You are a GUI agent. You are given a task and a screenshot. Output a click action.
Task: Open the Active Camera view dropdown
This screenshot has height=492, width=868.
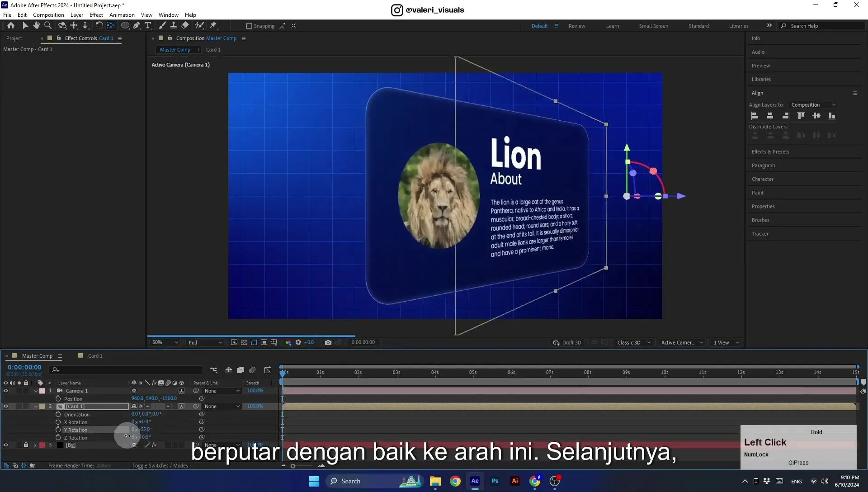[682, 342]
